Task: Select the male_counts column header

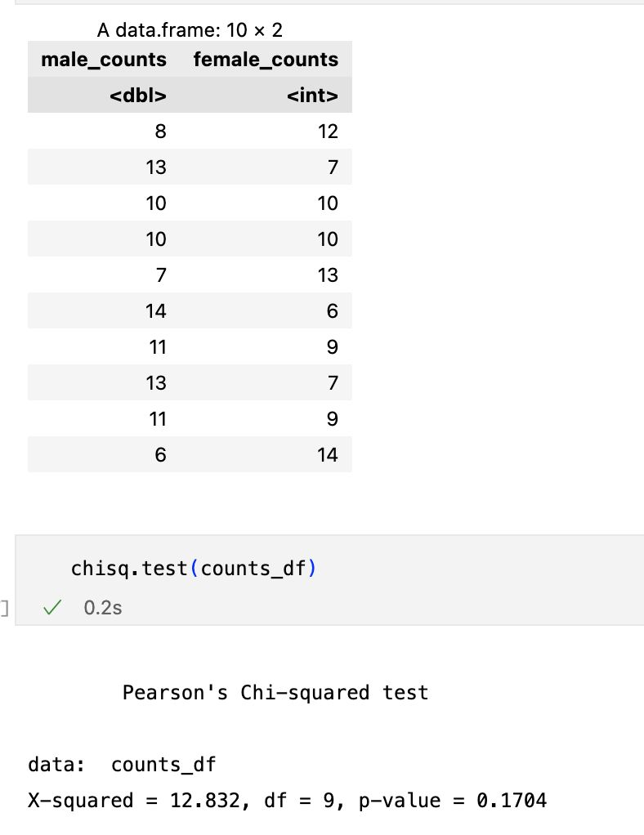Action: coord(104,59)
